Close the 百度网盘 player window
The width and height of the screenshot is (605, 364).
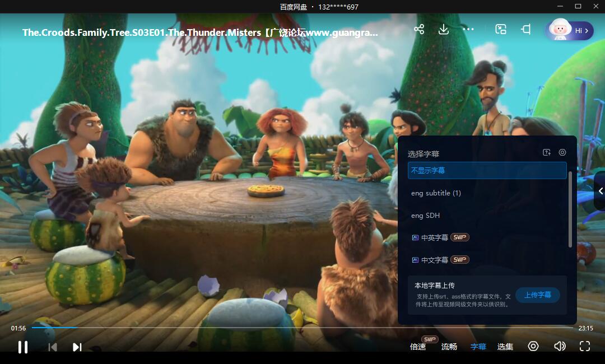pyautogui.click(x=595, y=6)
